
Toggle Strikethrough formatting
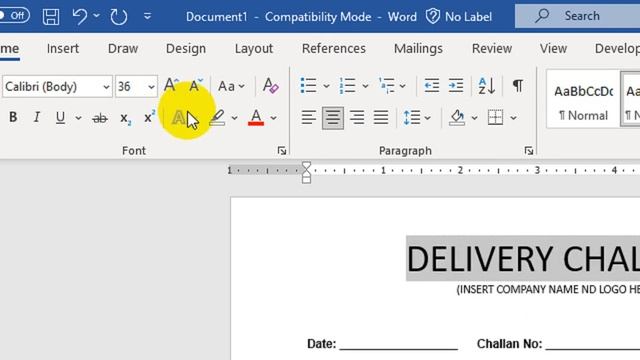point(100,118)
